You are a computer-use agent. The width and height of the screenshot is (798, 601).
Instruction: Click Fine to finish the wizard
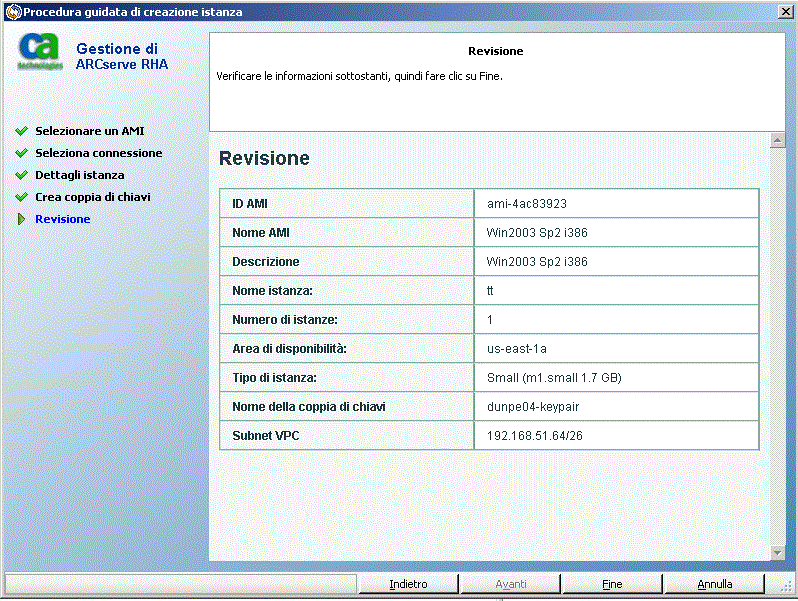612,584
